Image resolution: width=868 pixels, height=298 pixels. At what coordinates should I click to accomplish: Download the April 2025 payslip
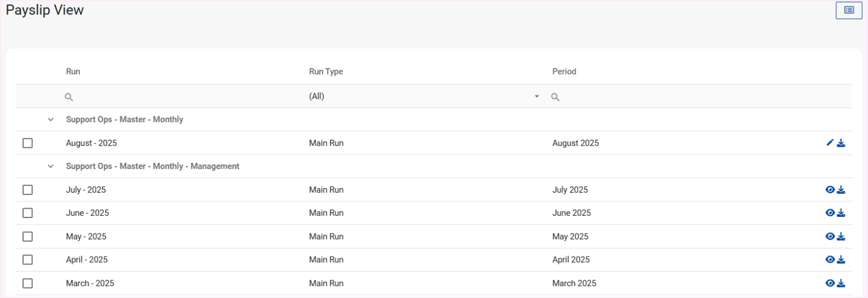(x=841, y=259)
